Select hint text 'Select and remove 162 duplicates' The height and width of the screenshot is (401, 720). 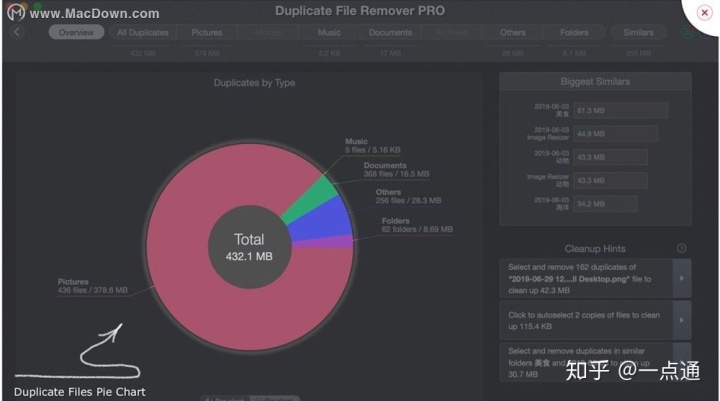pos(572,267)
